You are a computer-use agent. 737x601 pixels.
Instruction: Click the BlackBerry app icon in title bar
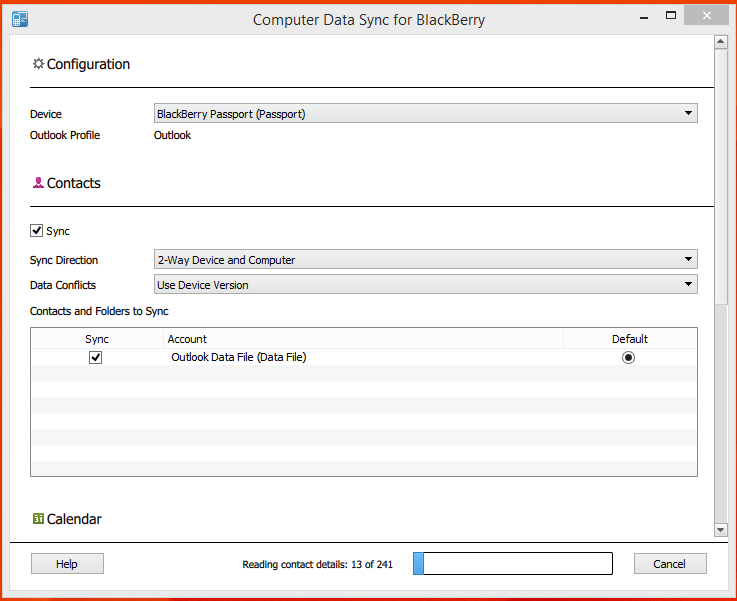(20, 19)
